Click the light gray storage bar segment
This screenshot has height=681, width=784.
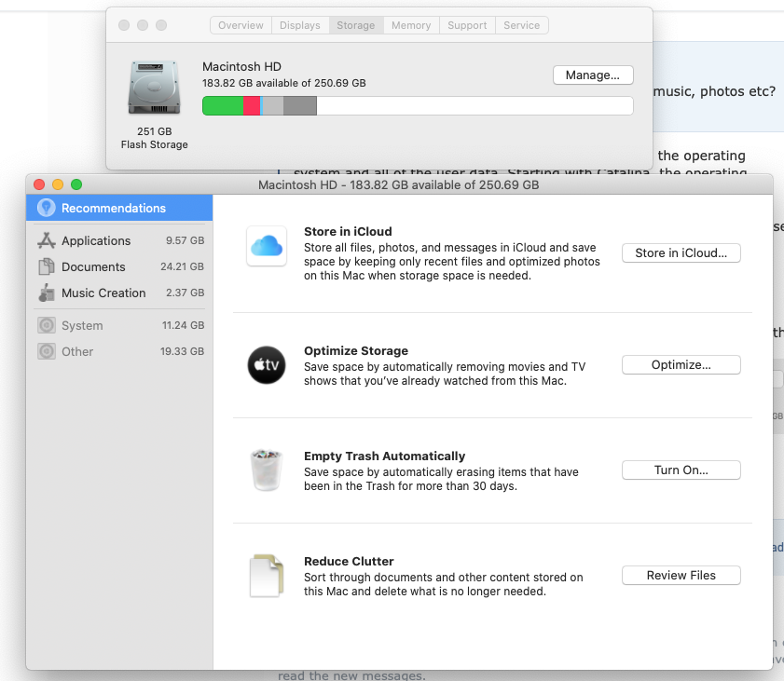coord(273,106)
